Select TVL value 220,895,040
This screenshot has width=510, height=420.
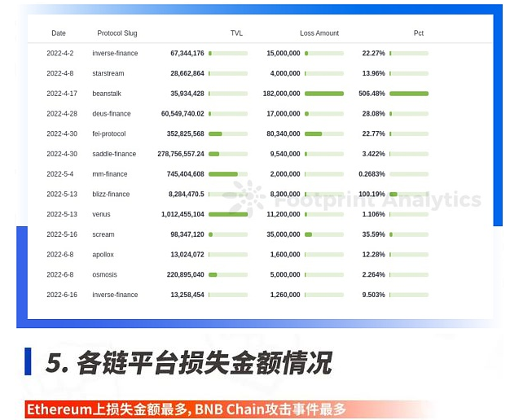[186, 274]
